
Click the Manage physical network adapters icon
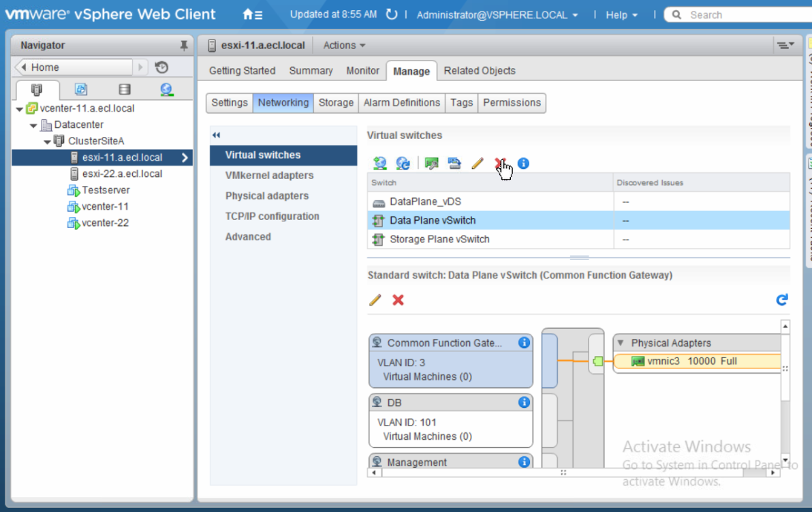pos(431,163)
